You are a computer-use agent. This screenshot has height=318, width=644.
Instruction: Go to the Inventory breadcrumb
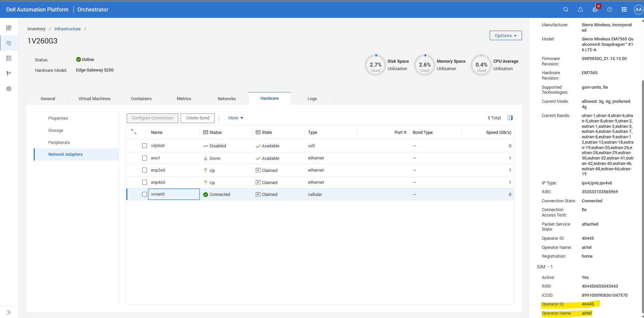pyautogui.click(x=36, y=29)
